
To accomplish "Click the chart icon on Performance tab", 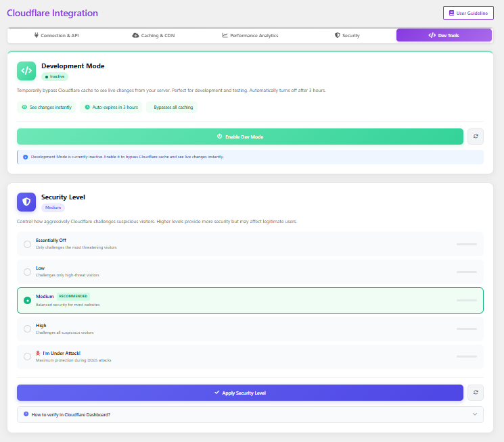I will 225,35.
